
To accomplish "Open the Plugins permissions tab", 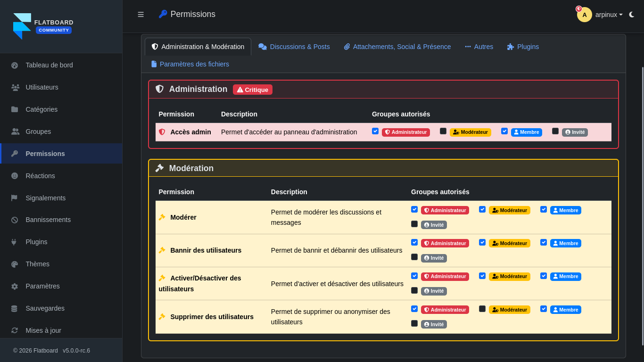I will point(523,47).
